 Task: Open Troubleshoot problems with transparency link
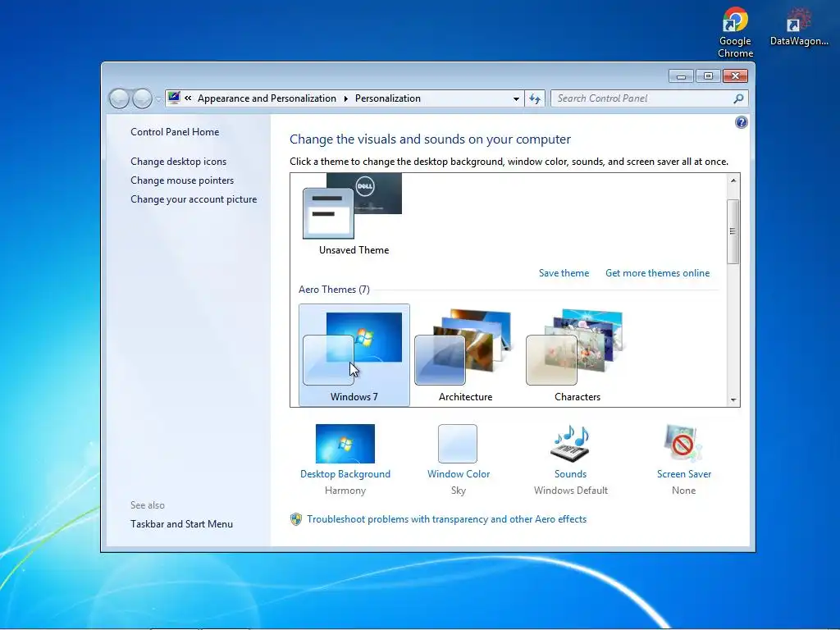[447, 519]
